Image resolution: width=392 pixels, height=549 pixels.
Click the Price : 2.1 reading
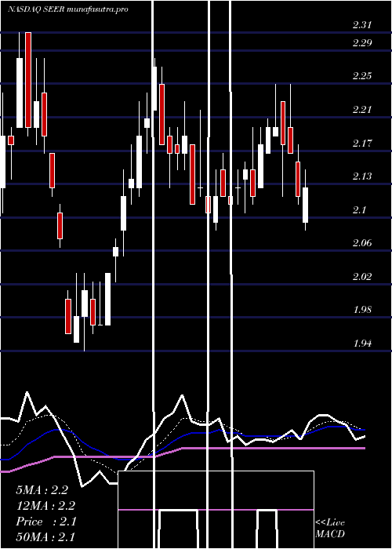(x=45, y=522)
